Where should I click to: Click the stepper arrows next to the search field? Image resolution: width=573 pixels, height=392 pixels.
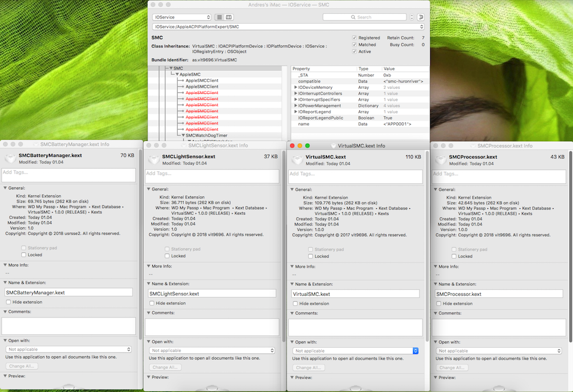411,17
